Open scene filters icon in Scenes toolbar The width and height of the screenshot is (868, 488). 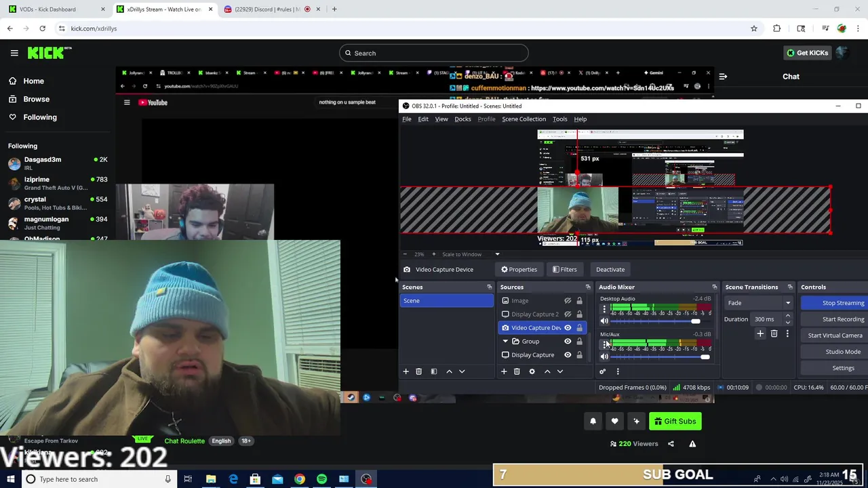[x=434, y=371]
